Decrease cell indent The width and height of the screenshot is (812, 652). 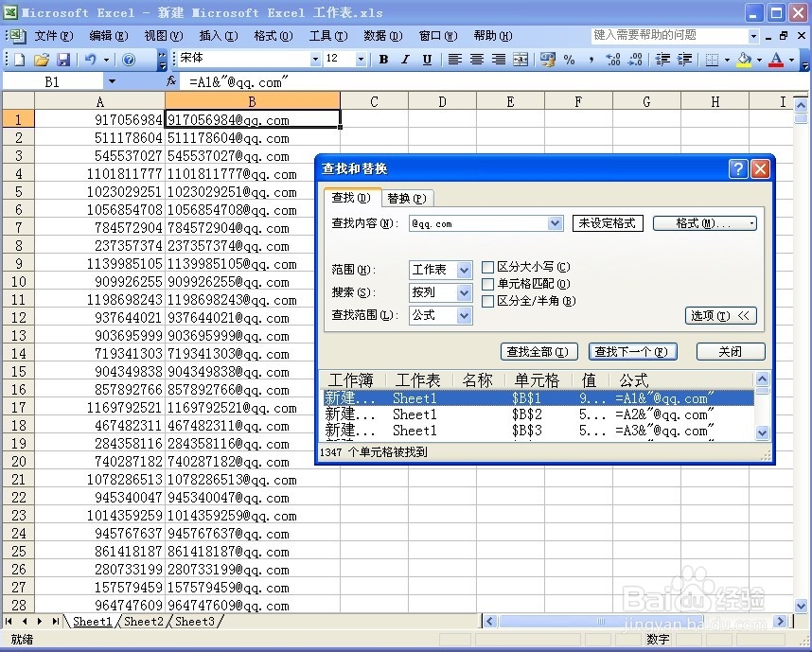point(662,60)
